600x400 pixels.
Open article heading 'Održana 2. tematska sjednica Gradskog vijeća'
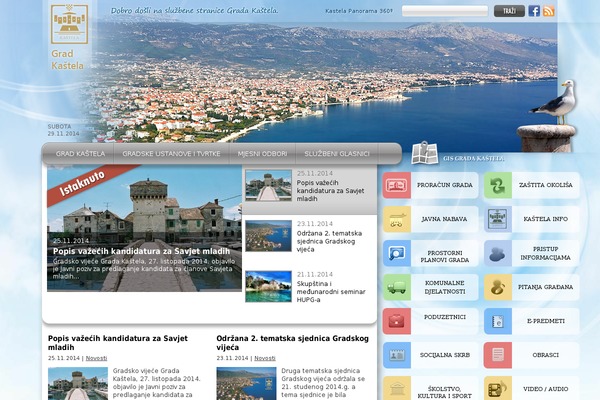click(293, 343)
